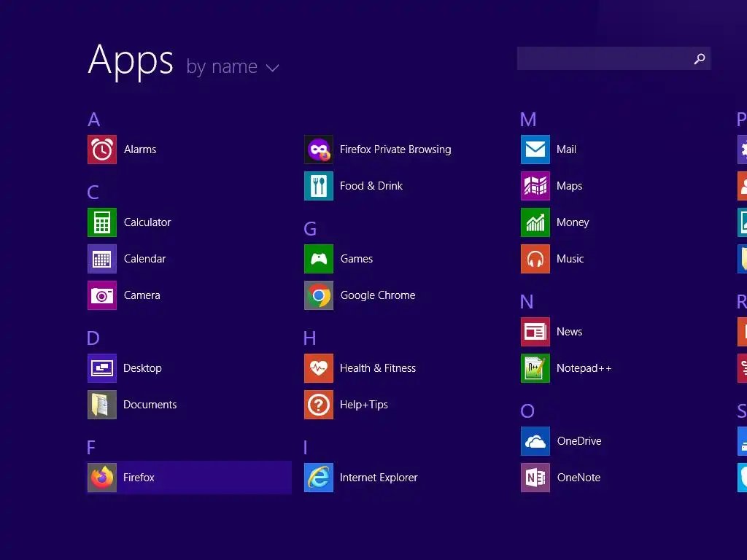This screenshot has width=747, height=560.
Task: Open the Mail app icon
Action: point(535,149)
